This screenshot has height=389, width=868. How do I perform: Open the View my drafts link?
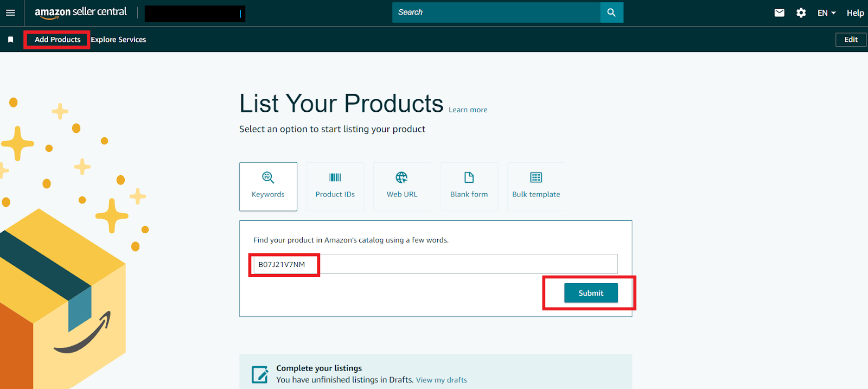coord(442,379)
